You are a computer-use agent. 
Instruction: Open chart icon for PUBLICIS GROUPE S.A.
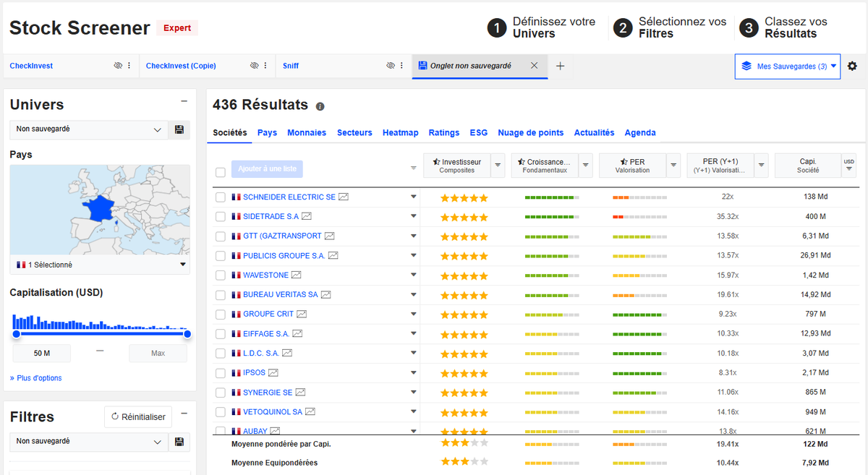click(333, 255)
